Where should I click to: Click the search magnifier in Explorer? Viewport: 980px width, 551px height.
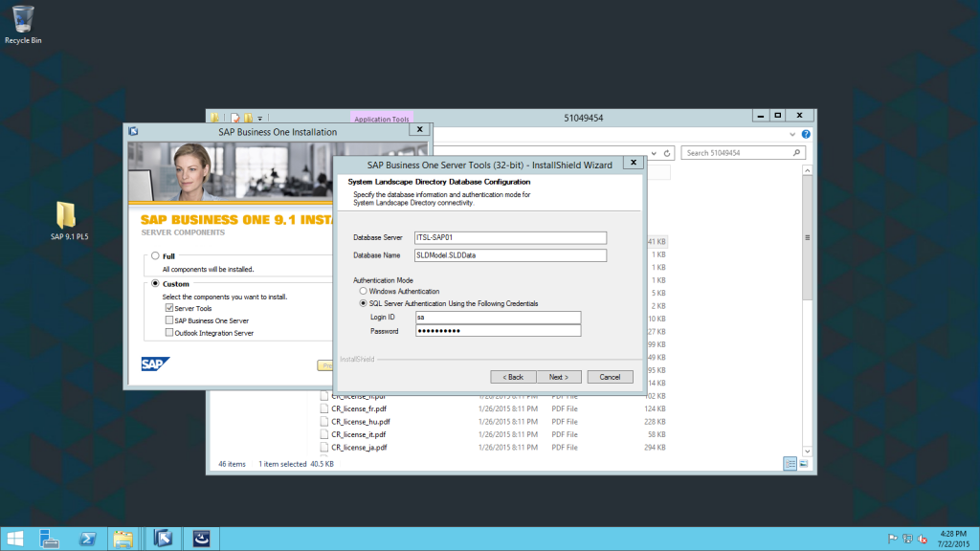pos(796,153)
